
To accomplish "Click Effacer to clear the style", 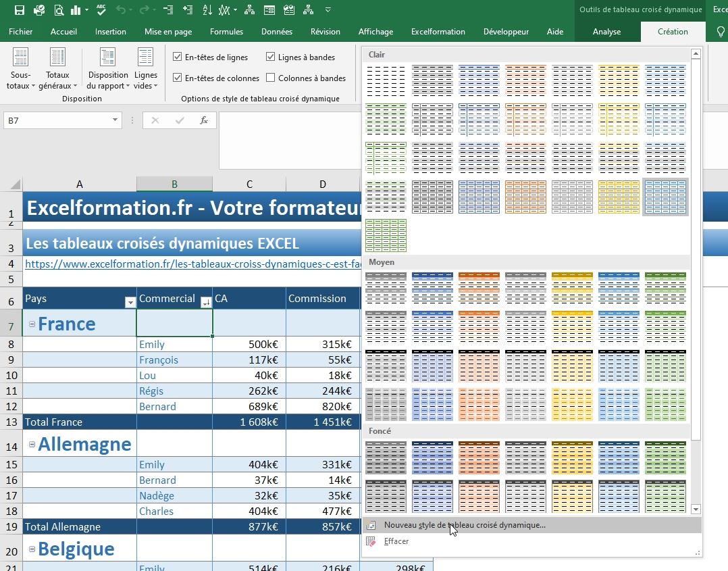I will click(x=531, y=541).
